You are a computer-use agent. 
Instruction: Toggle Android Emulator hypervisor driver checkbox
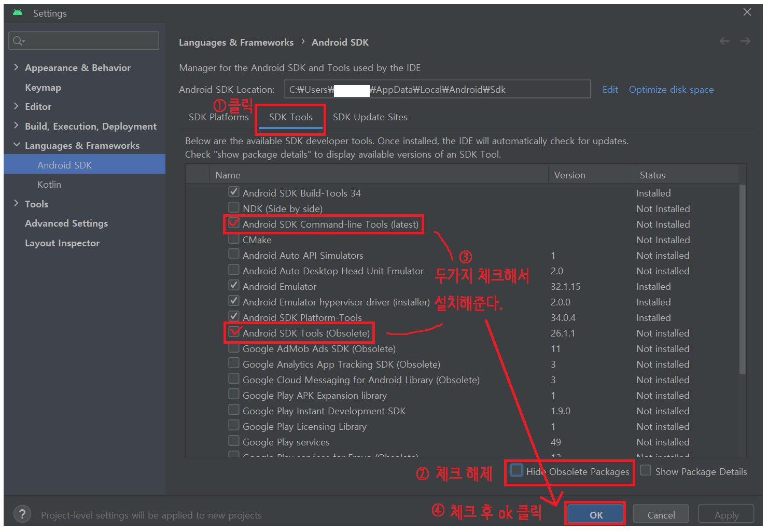point(234,301)
